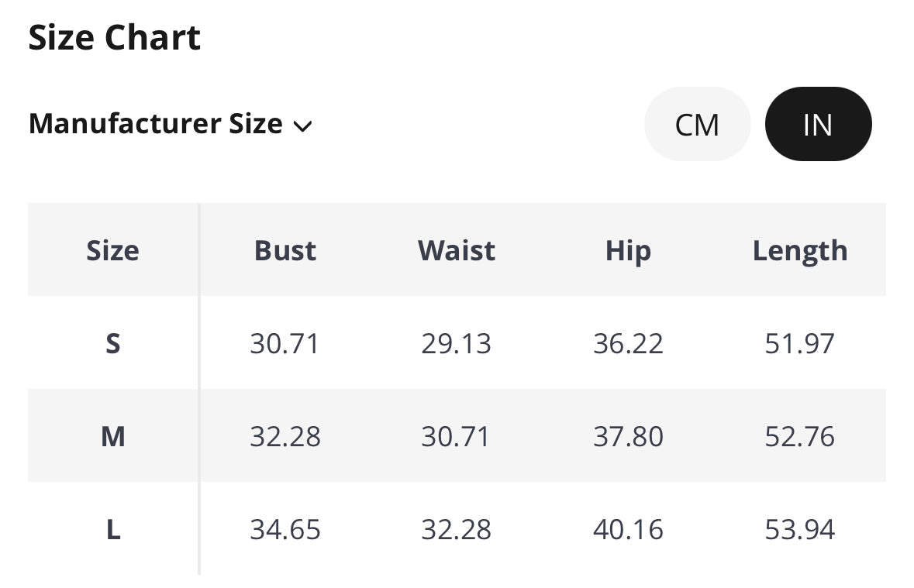This screenshot has height=588, width=914.
Task: Click hip value 40.16 for size L
Action: [x=628, y=530]
